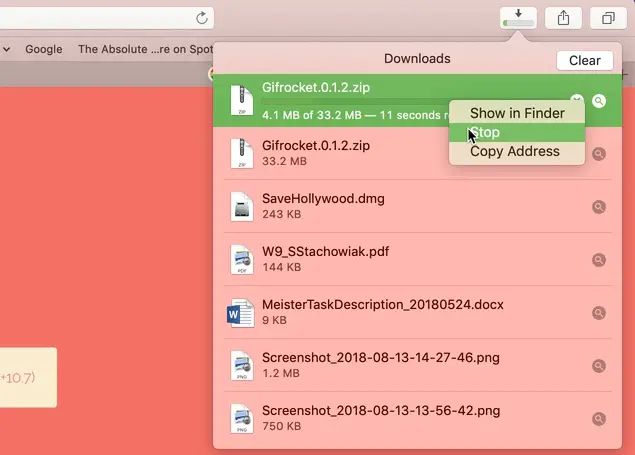Open the Safari Downloads toolbar button

click(518, 18)
